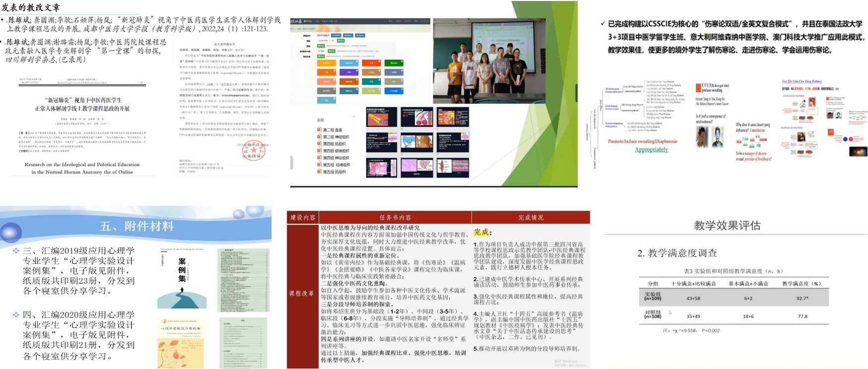Click the PowerPoint icon beside 第五组 结缔组织
This screenshot has height=369, width=868.
coord(319,165)
